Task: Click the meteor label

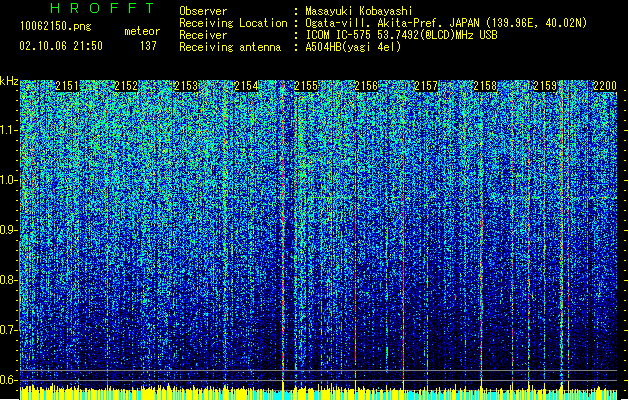Action: [x=142, y=31]
